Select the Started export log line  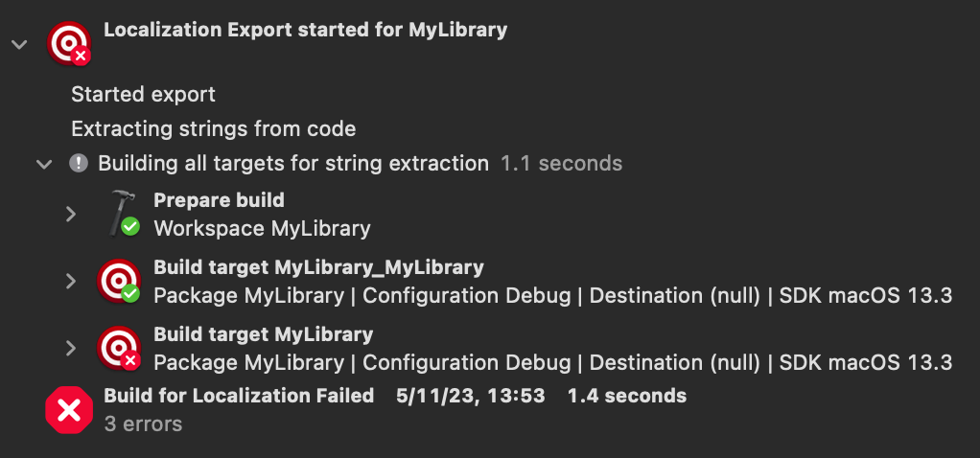143,95
